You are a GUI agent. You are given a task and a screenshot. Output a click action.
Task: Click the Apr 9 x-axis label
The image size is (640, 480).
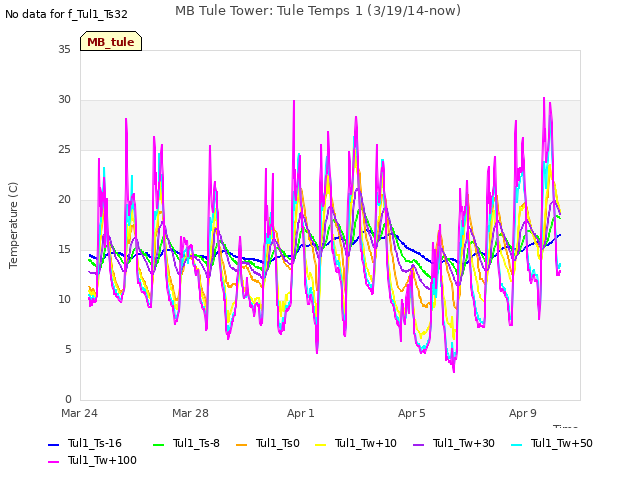tap(522, 413)
